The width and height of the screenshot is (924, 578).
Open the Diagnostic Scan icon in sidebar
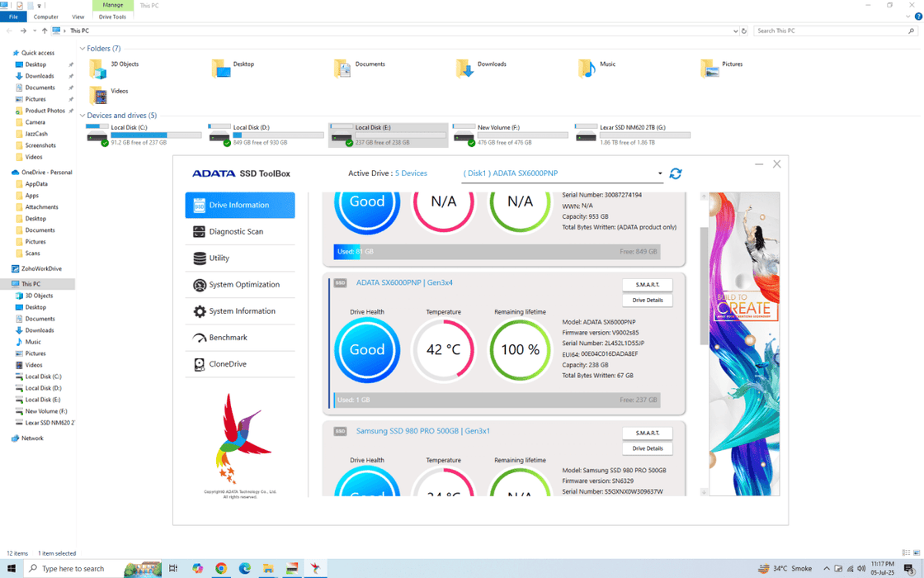[199, 232]
